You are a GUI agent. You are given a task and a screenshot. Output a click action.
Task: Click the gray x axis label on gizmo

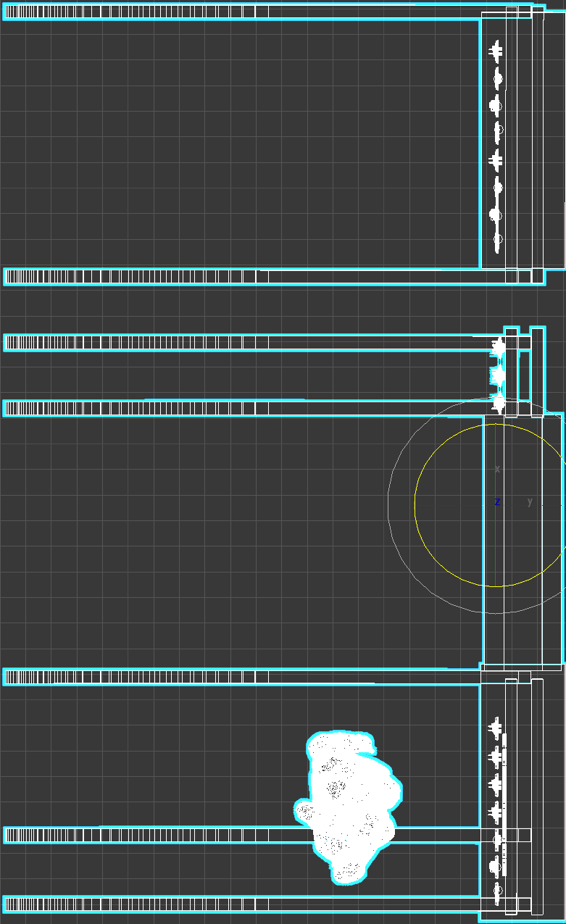click(497, 470)
